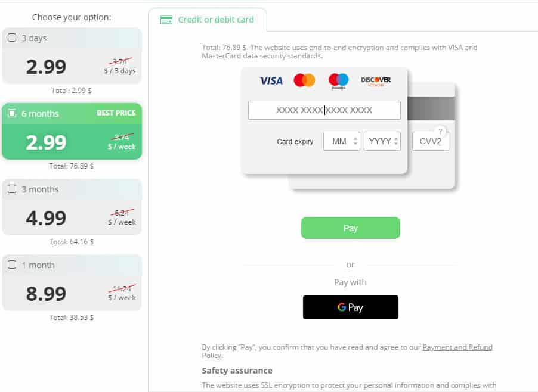Click the red-orange MasterCard logo

[304, 80]
